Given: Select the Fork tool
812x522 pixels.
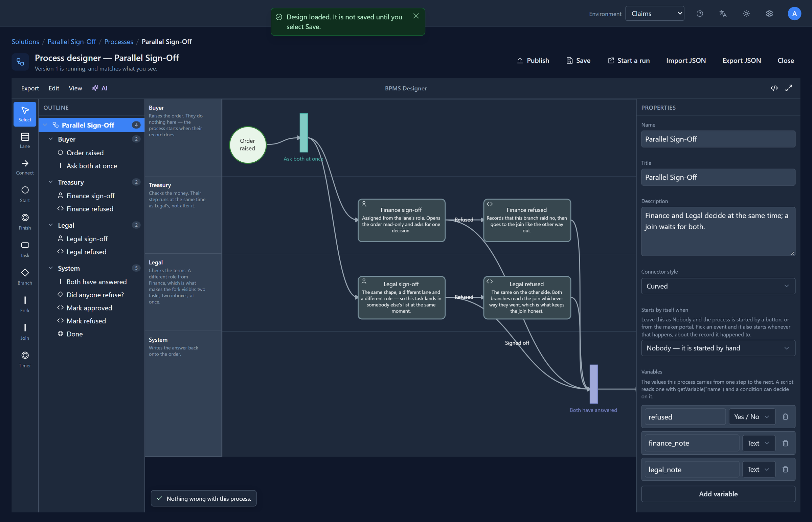Looking at the screenshot, I should (25, 304).
